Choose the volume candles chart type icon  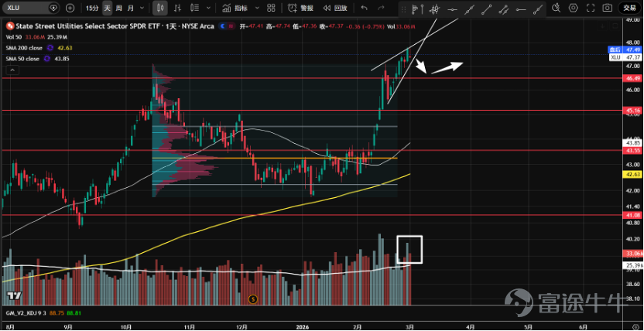pos(195,8)
